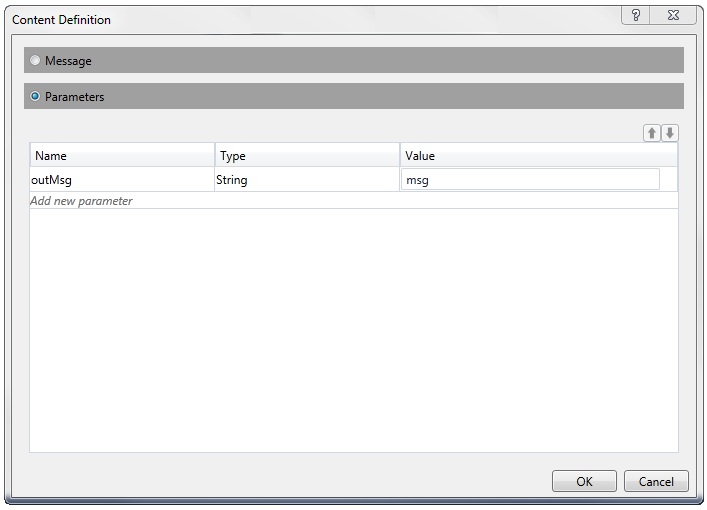Move parameter up with the up arrow
The height and width of the screenshot is (510, 707).
pyautogui.click(x=652, y=133)
